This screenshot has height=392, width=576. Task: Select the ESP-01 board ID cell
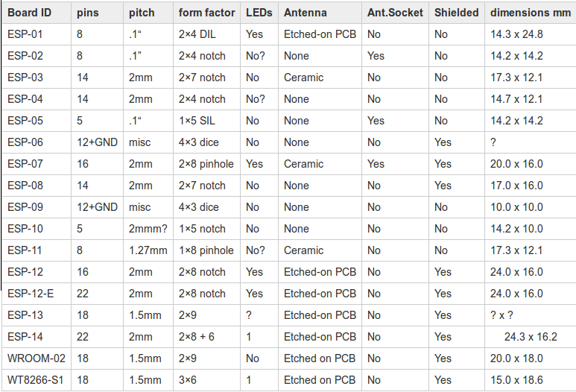[25, 34]
